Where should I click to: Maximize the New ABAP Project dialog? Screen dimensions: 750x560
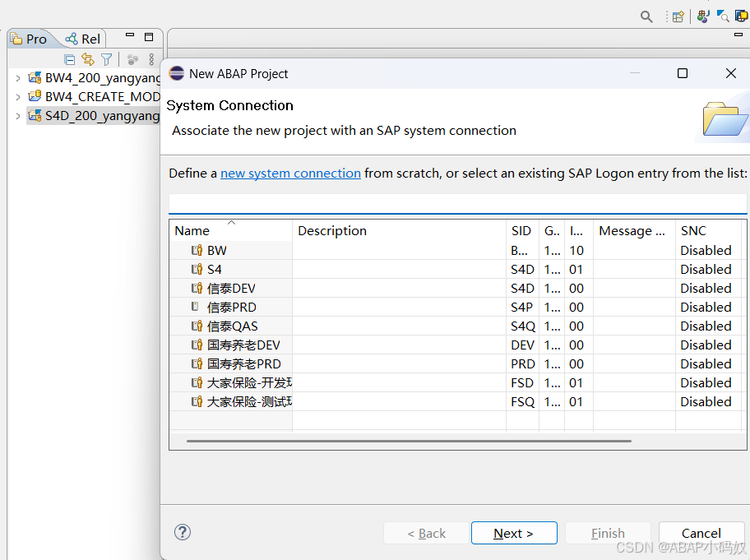pos(683,73)
